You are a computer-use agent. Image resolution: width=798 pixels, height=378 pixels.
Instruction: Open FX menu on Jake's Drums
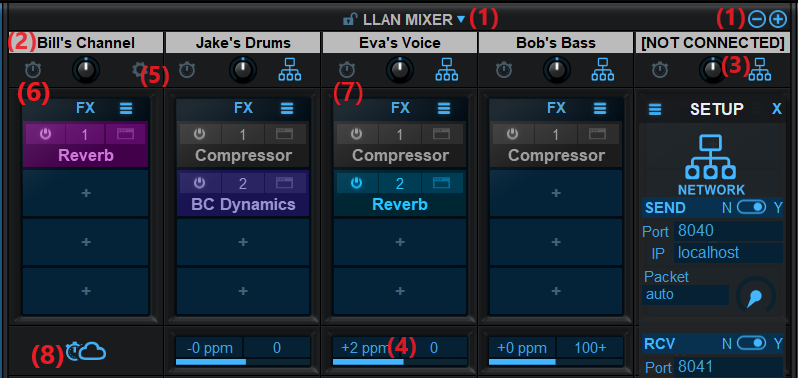(x=287, y=108)
